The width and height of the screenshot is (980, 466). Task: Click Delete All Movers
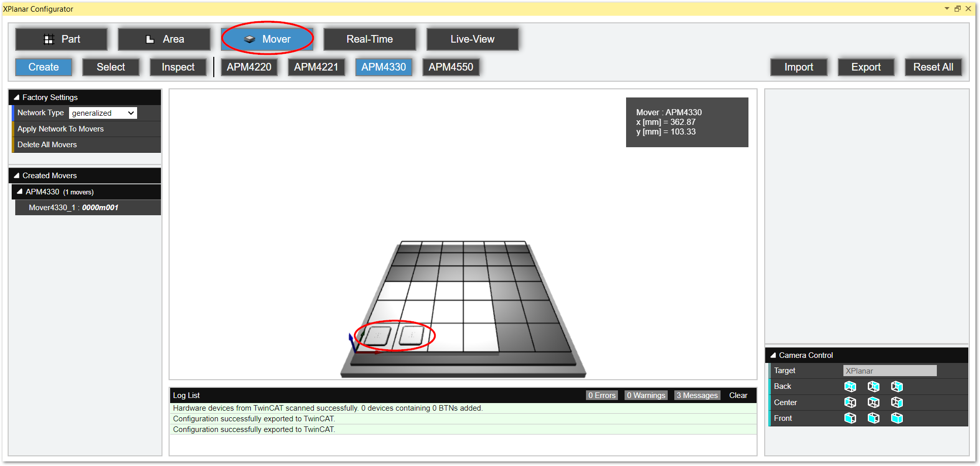86,145
